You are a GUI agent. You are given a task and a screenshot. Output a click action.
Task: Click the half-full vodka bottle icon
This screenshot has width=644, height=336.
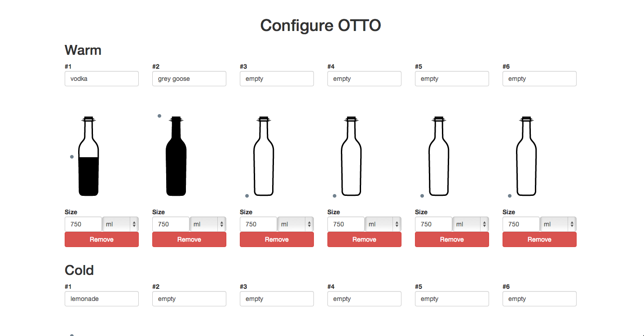coord(88,156)
